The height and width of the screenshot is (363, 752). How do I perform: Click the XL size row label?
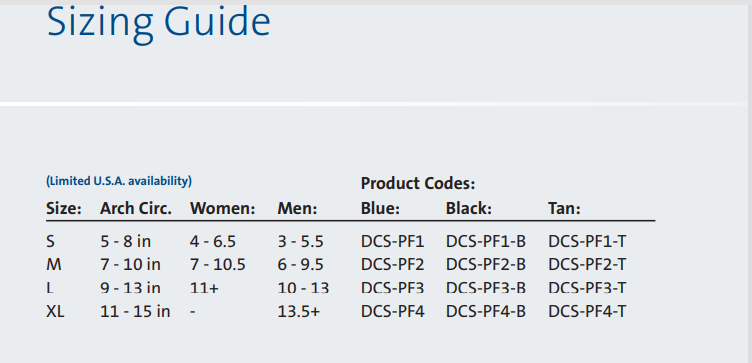pos(55,312)
